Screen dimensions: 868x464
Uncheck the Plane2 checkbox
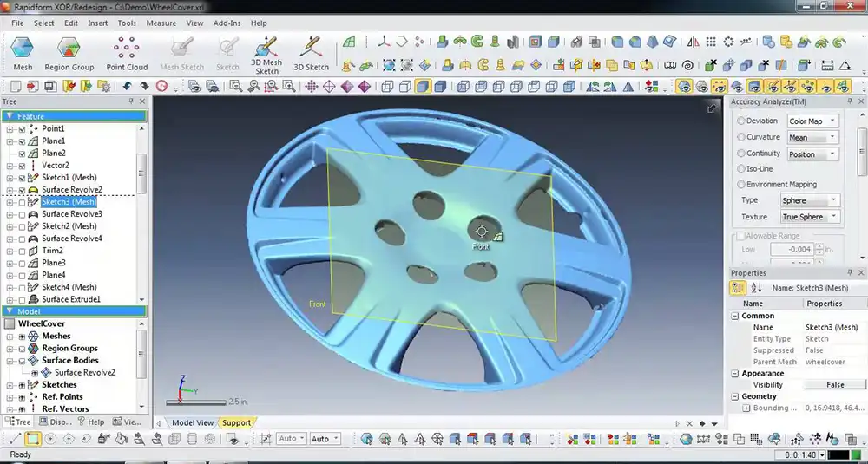[22, 154]
